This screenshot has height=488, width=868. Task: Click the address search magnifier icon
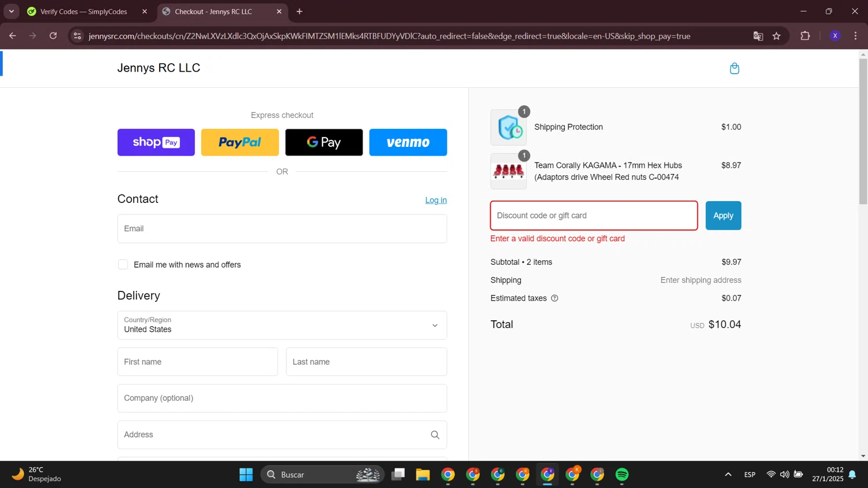435,435
